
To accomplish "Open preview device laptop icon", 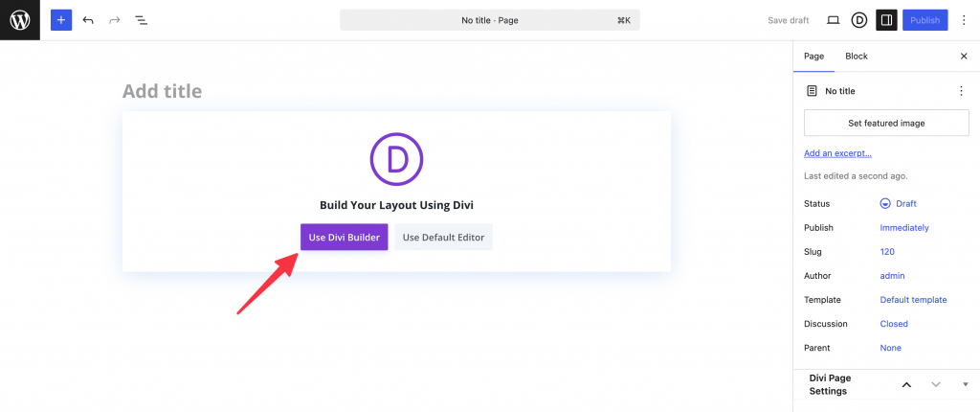I will click(833, 20).
